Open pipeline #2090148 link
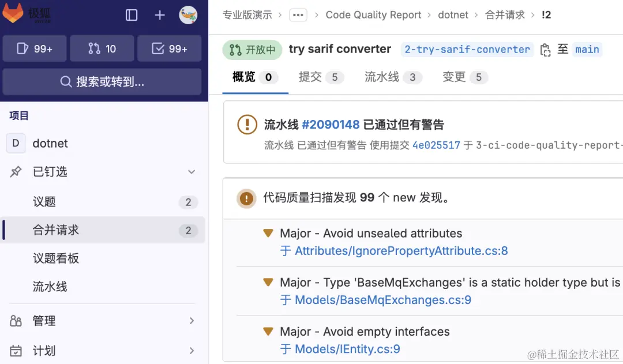The height and width of the screenshot is (364, 623). pos(331,124)
